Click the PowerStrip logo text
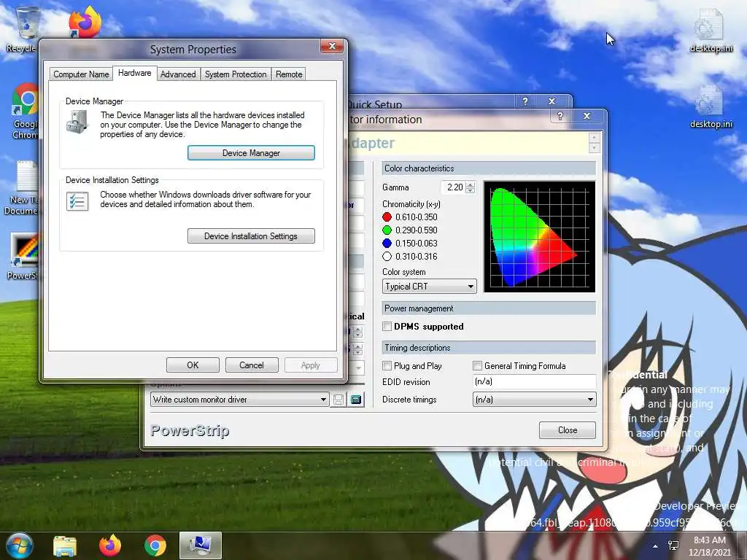747x560 pixels. (190, 430)
